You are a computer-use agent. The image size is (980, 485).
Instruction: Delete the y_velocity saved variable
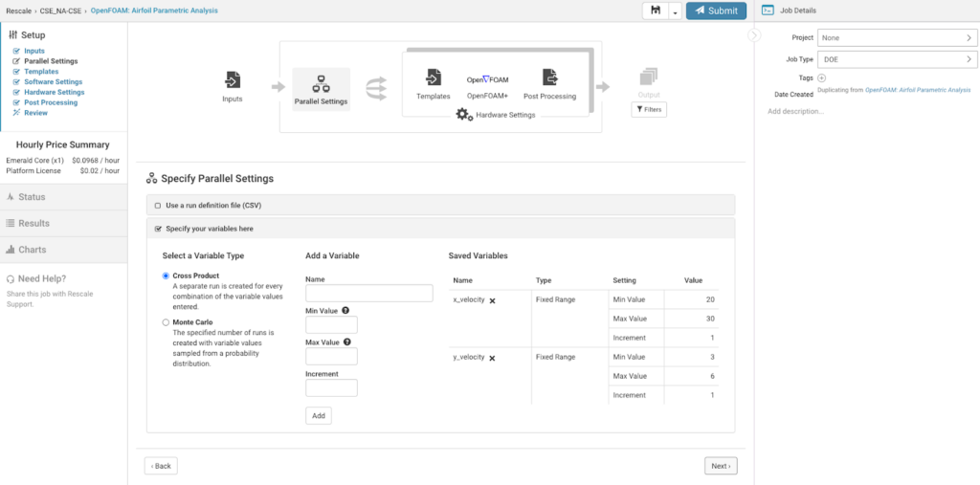(493, 358)
